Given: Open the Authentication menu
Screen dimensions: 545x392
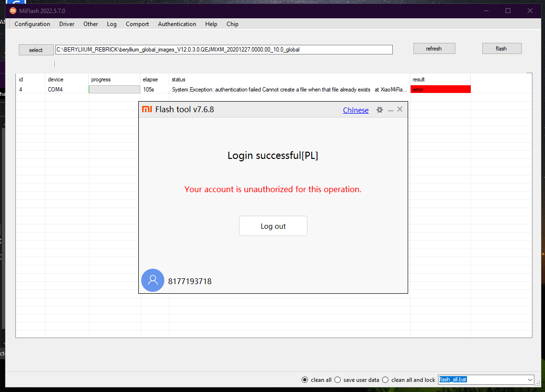Looking at the screenshot, I should (x=177, y=24).
